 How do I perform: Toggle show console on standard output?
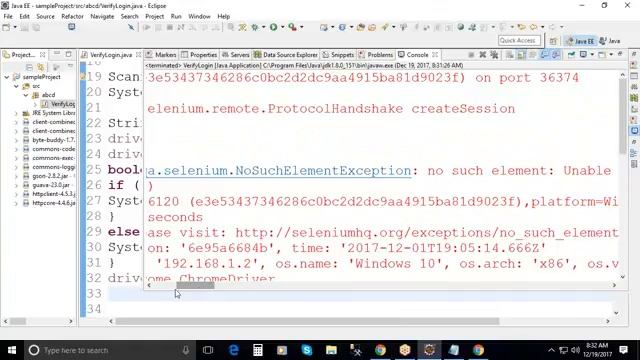(x=544, y=55)
